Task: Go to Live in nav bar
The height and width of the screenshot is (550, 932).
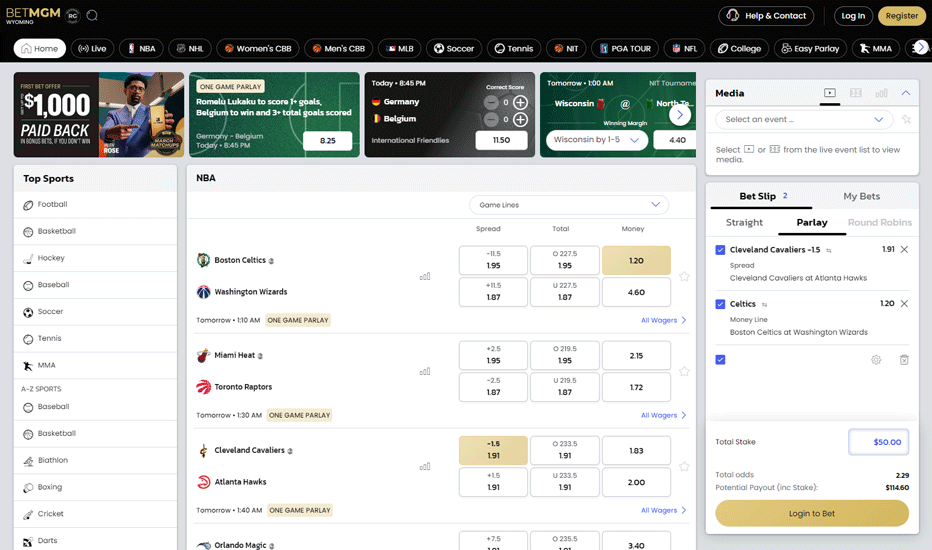Action: coord(92,49)
